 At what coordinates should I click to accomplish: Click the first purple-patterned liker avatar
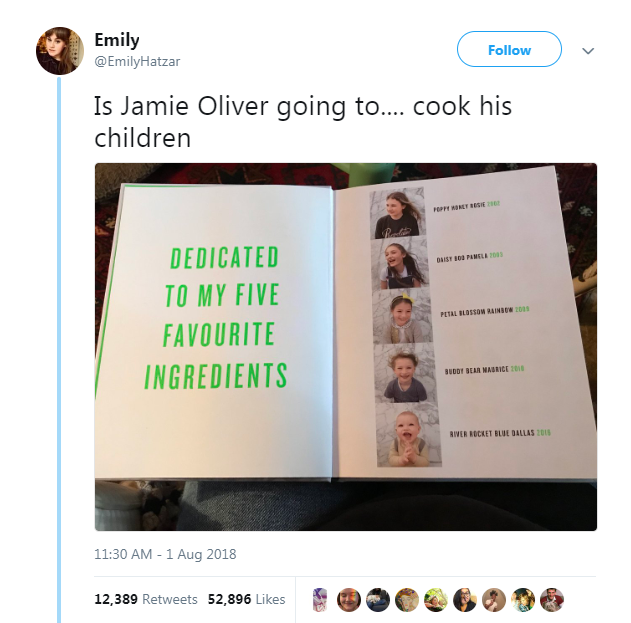click(320, 599)
